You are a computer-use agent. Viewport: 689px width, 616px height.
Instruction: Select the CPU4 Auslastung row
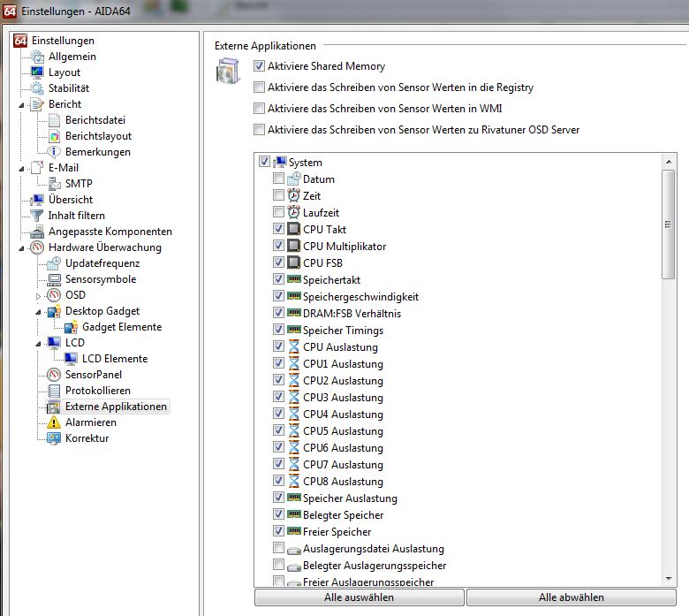click(343, 414)
